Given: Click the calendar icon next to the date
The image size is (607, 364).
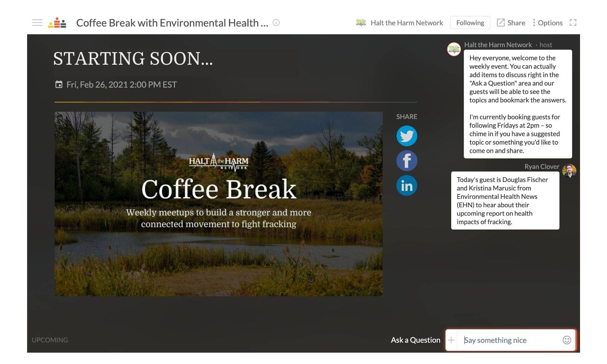Looking at the screenshot, I should (x=59, y=84).
